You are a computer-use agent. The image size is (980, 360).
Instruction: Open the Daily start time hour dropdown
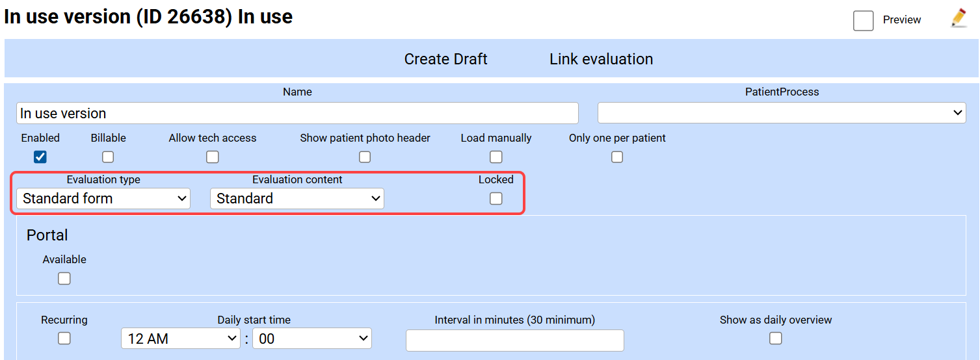pyautogui.click(x=181, y=339)
